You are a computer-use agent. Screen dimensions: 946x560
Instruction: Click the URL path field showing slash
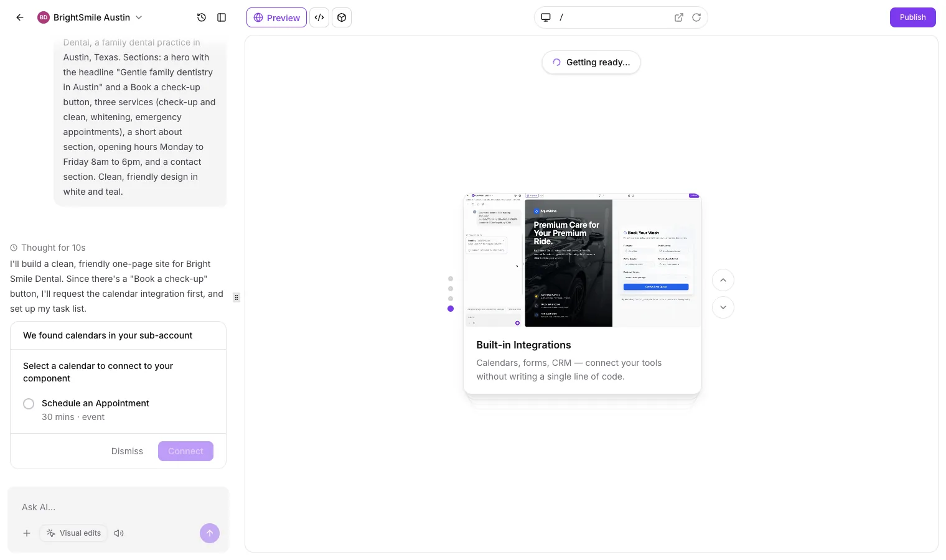pos(613,17)
